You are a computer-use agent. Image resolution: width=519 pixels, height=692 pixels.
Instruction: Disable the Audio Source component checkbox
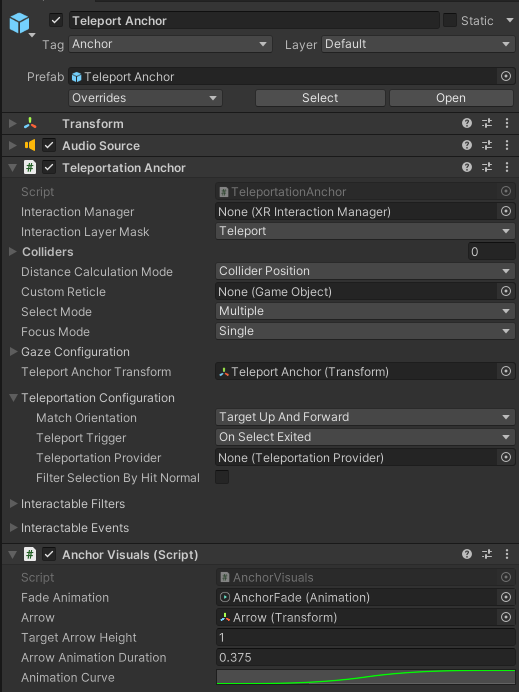(49, 145)
